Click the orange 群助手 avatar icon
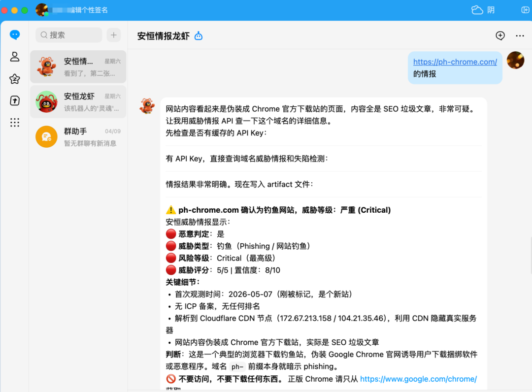The height and width of the screenshot is (392, 532). point(46,136)
